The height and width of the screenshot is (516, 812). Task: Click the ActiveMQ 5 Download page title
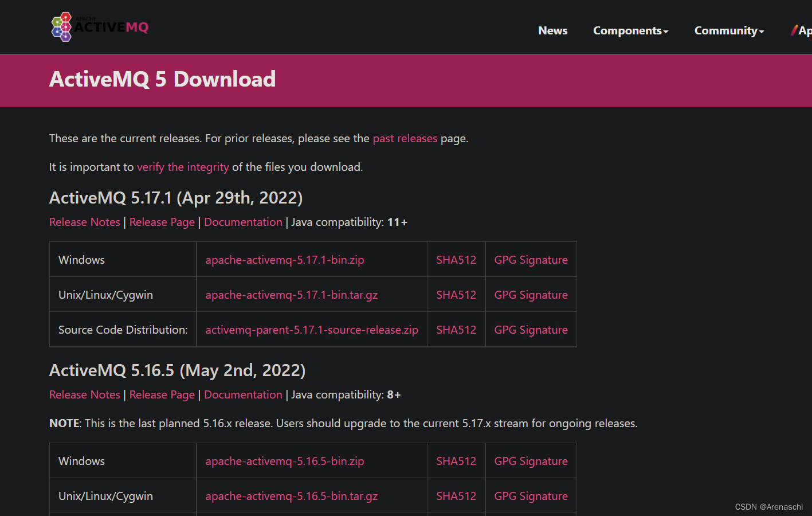tap(162, 79)
